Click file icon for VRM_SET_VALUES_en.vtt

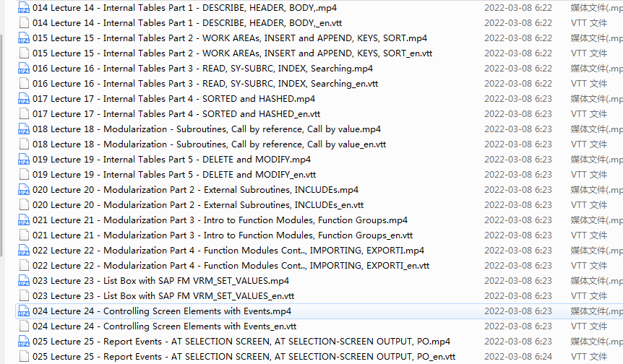(x=24, y=295)
